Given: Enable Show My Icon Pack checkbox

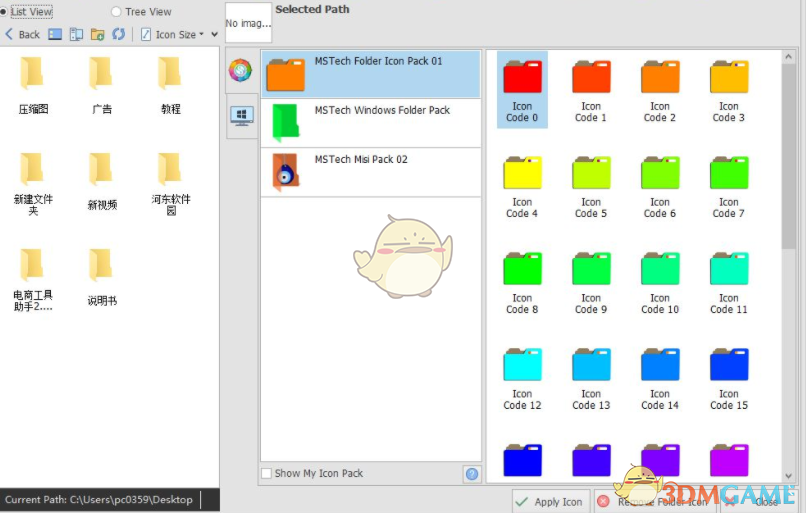Looking at the screenshot, I should 266,473.
